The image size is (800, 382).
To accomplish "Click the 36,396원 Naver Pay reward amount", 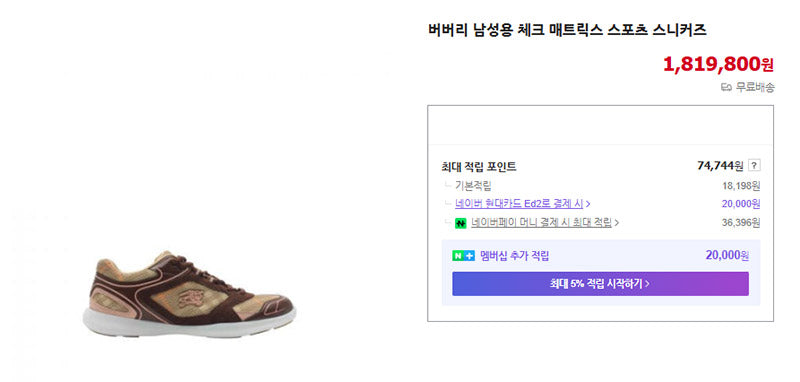I will pyautogui.click(x=741, y=223).
